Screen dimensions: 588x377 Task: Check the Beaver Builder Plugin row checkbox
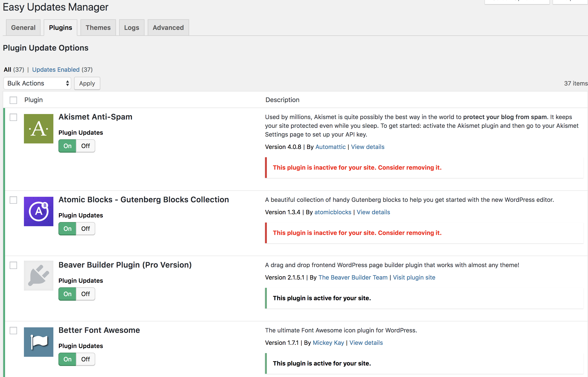click(13, 265)
